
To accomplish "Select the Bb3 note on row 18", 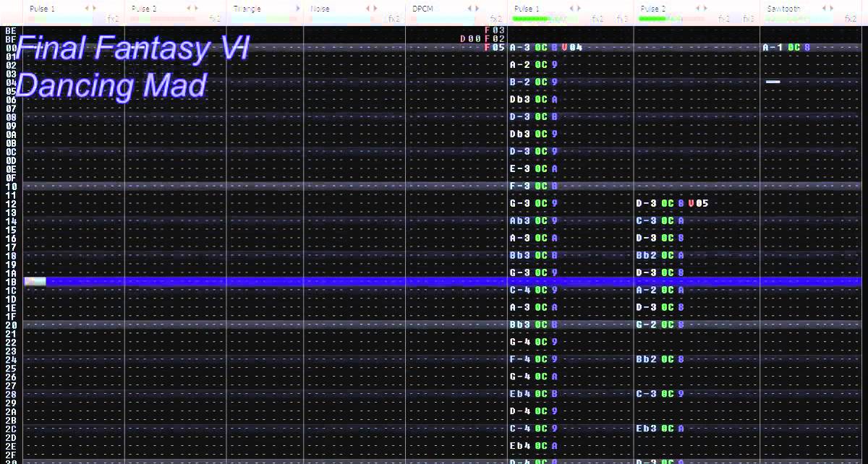I will pyautogui.click(x=520, y=255).
